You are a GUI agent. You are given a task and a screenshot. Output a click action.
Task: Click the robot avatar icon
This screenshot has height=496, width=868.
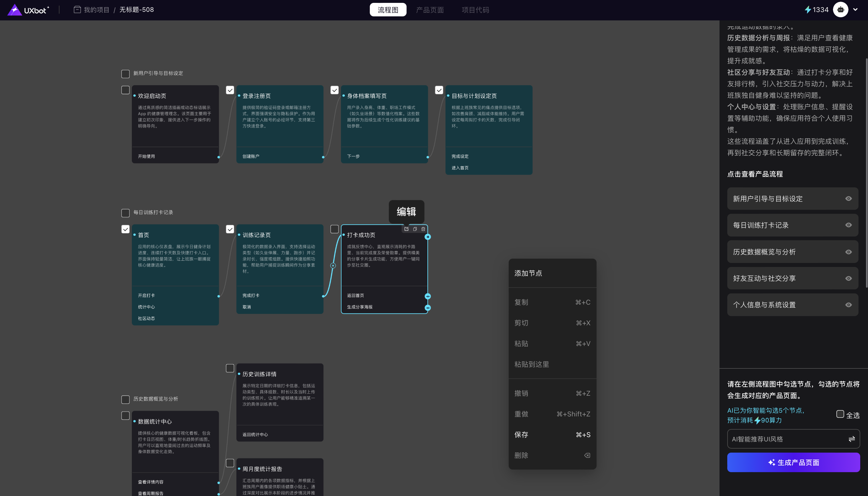840,9
